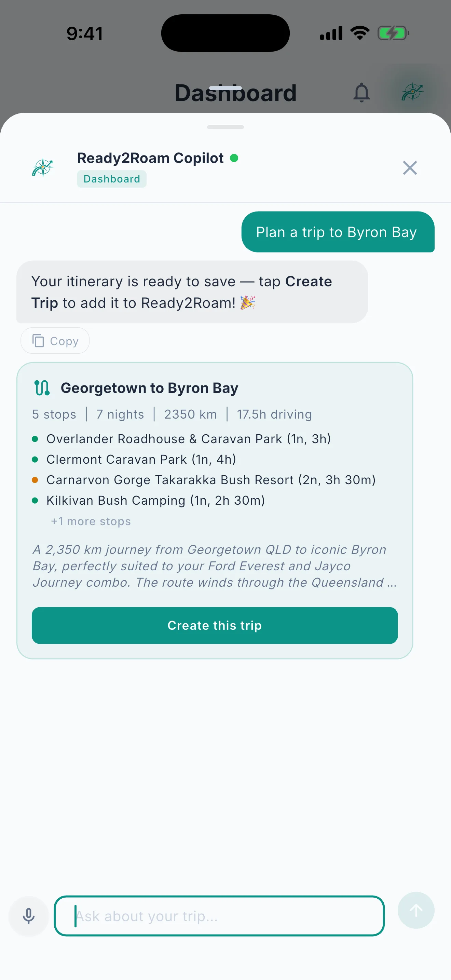The height and width of the screenshot is (980, 451).
Task: Tap the sheet drag handle bar
Action: pyautogui.click(x=225, y=127)
